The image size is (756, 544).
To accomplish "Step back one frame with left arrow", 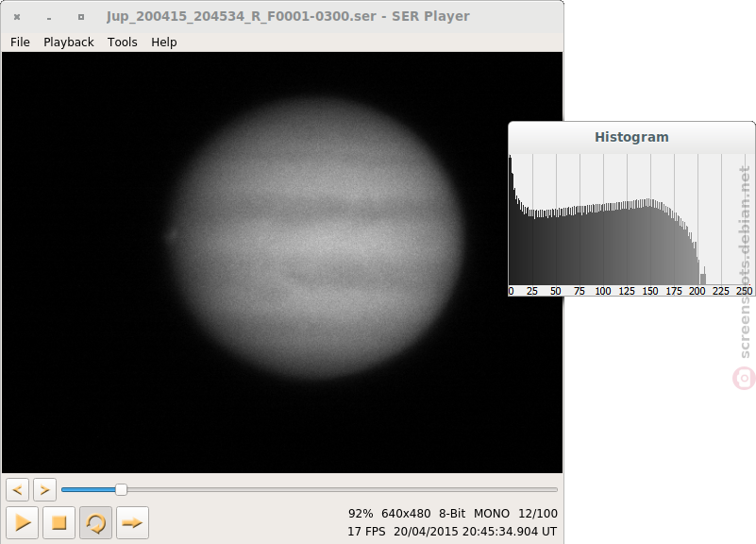I will [17, 490].
